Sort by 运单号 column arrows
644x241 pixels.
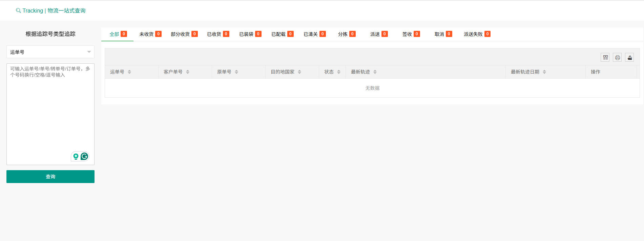(129, 72)
